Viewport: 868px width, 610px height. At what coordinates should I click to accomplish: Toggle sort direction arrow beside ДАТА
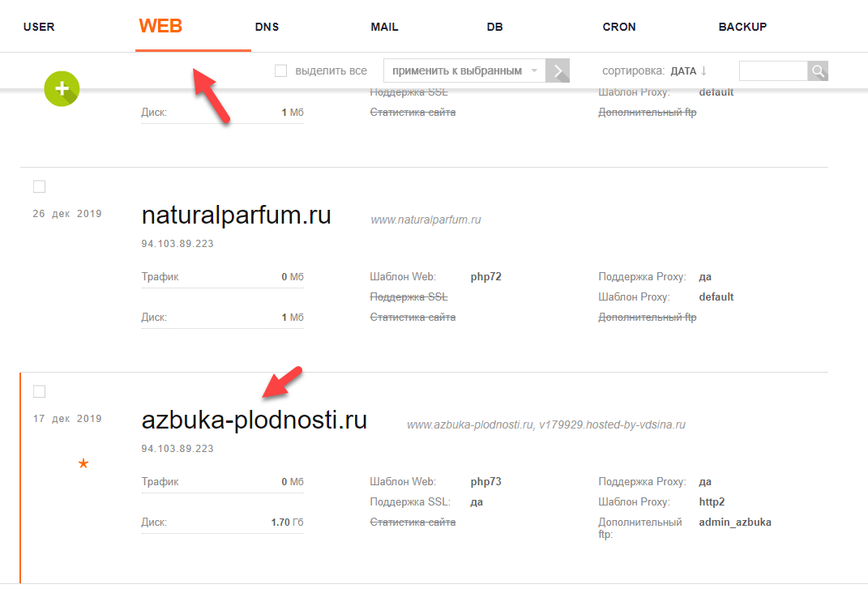(703, 70)
